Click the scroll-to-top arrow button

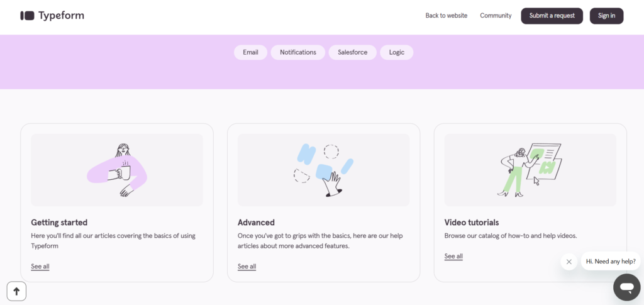coord(16,291)
